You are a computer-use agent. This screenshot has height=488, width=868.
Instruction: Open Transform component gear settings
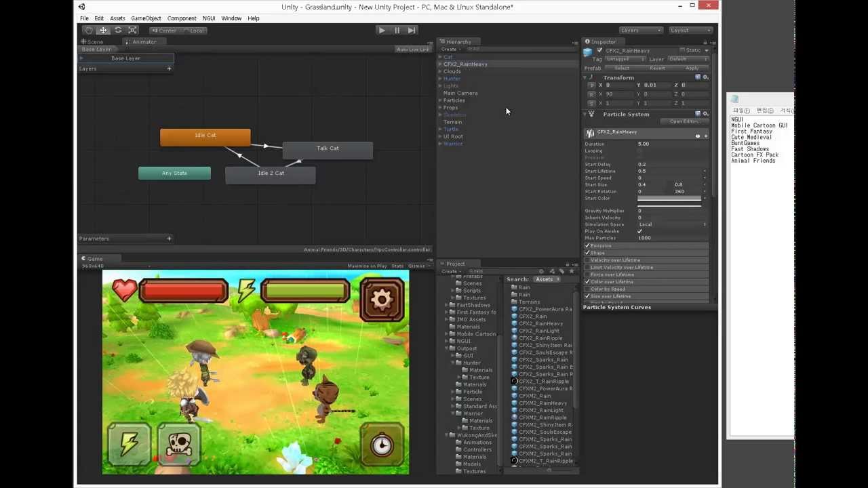coord(705,77)
